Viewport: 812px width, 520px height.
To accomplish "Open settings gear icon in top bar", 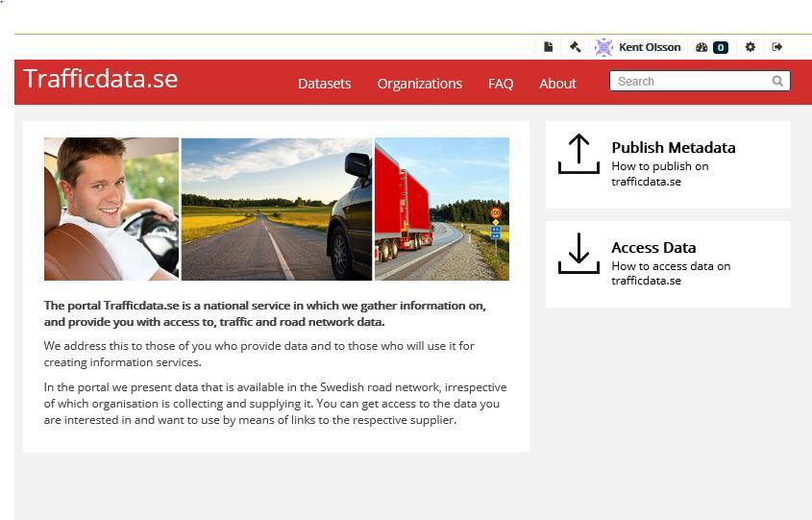I will pyautogui.click(x=750, y=47).
